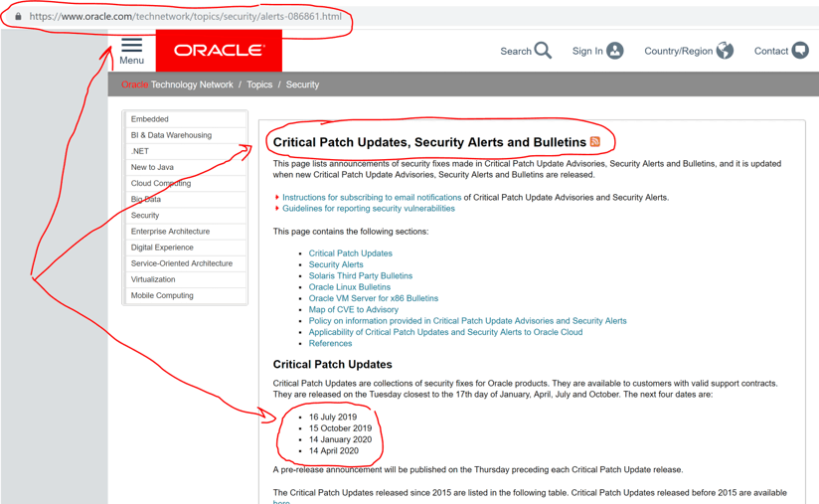The width and height of the screenshot is (819, 504).
Task: Open the hamburger Menu icon
Action: point(131,45)
